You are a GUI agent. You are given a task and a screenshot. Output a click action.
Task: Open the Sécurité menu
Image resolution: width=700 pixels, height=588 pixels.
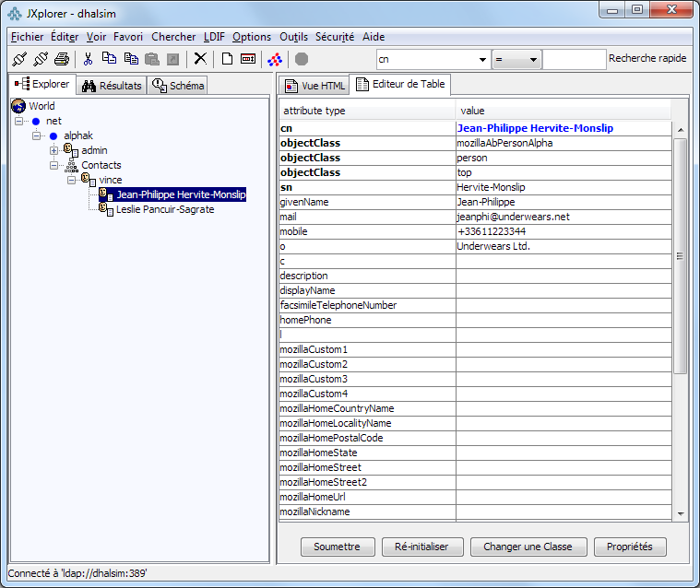[335, 37]
